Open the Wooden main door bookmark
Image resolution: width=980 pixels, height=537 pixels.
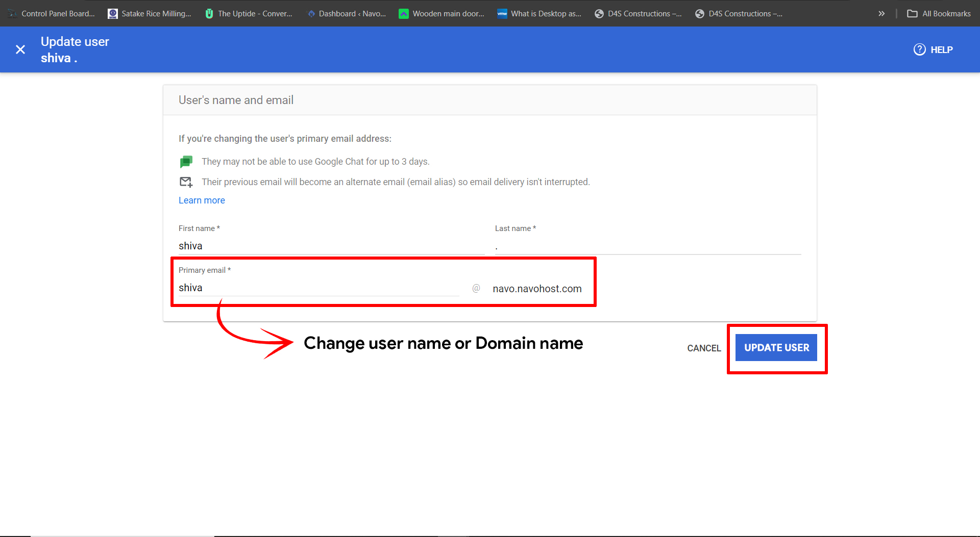tap(441, 13)
